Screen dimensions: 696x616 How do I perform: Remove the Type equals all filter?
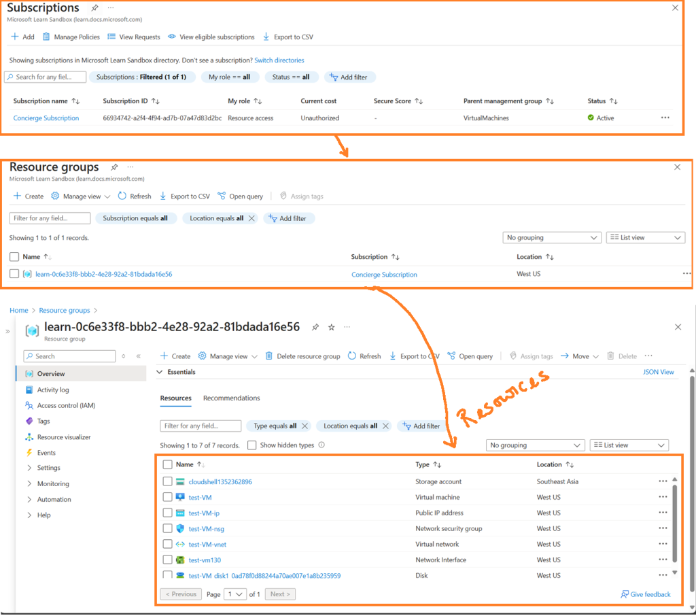pyautogui.click(x=304, y=426)
